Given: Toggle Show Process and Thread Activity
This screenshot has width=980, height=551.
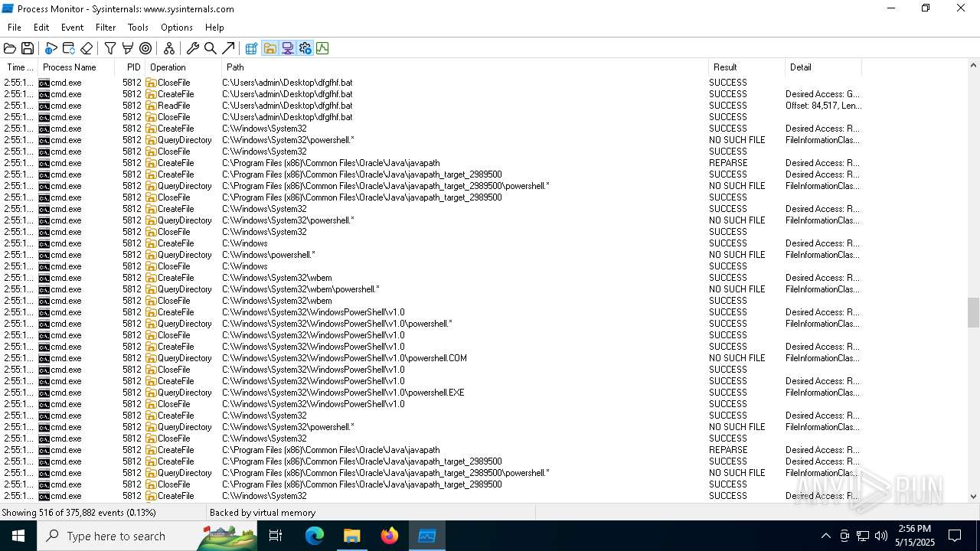Looking at the screenshot, I should point(305,48).
